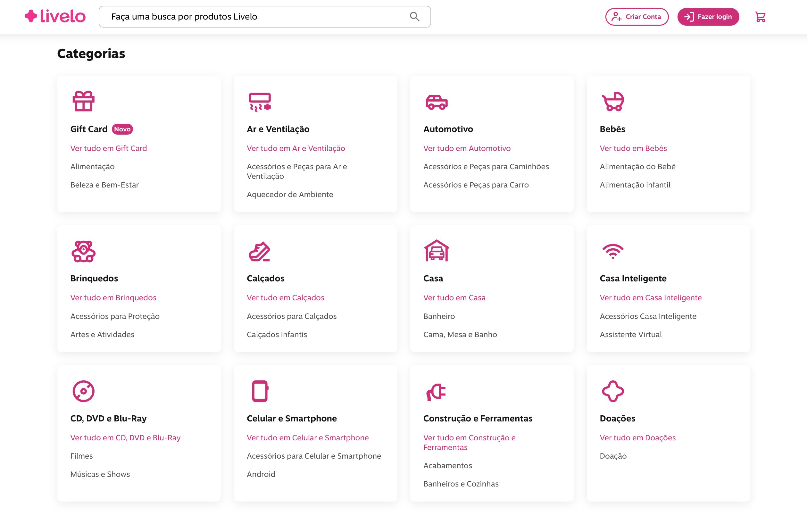Screen dimensions: 807x532
Task: Select Alimentação do Bebê subcategory
Action: tap(637, 167)
